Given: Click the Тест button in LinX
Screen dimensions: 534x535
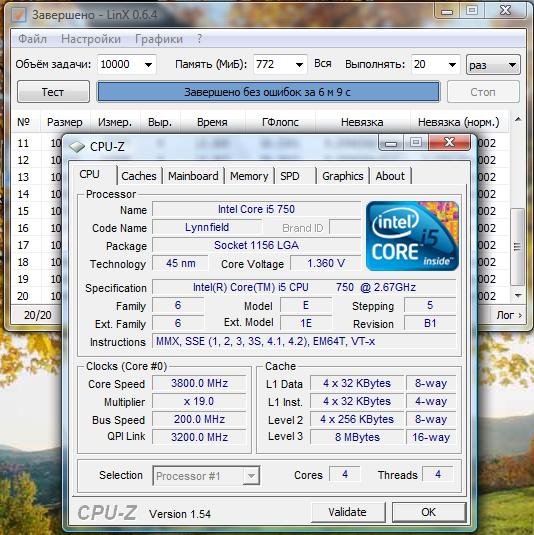Looking at the screenshot, I should (x=53, y=92).
